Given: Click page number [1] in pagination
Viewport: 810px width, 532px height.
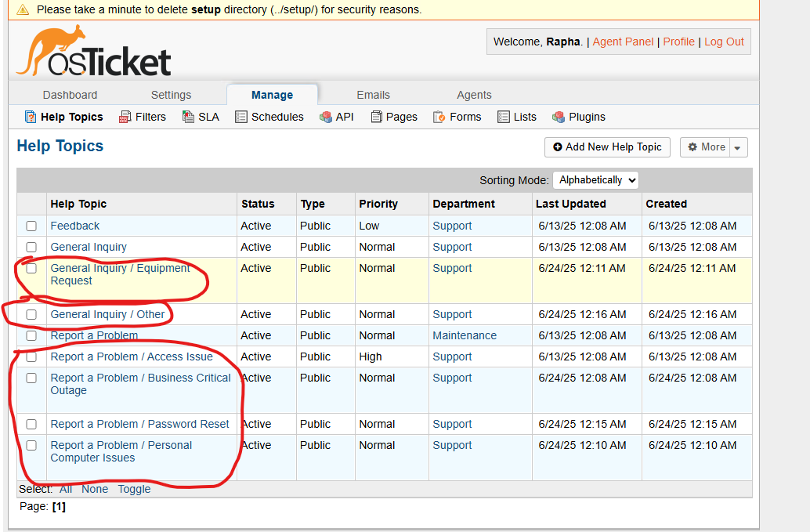Looking at the screenshot, I should 59,507.
